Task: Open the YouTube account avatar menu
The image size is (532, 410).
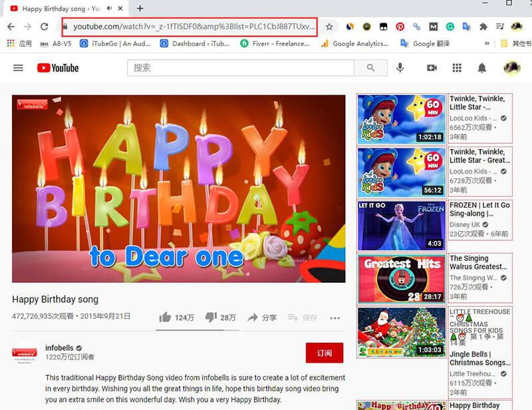Action: (x=511, y=68)
